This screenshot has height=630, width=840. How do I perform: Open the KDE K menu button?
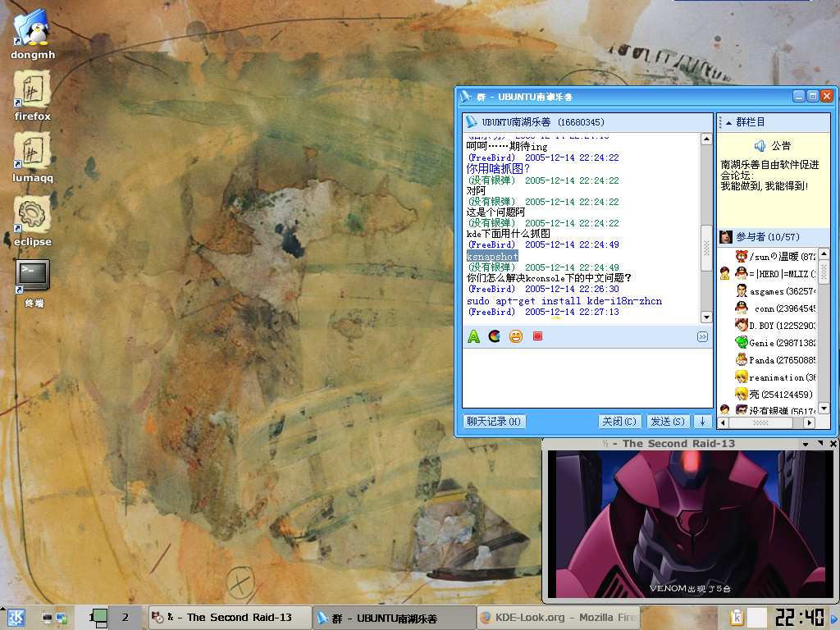click(16, 618)
